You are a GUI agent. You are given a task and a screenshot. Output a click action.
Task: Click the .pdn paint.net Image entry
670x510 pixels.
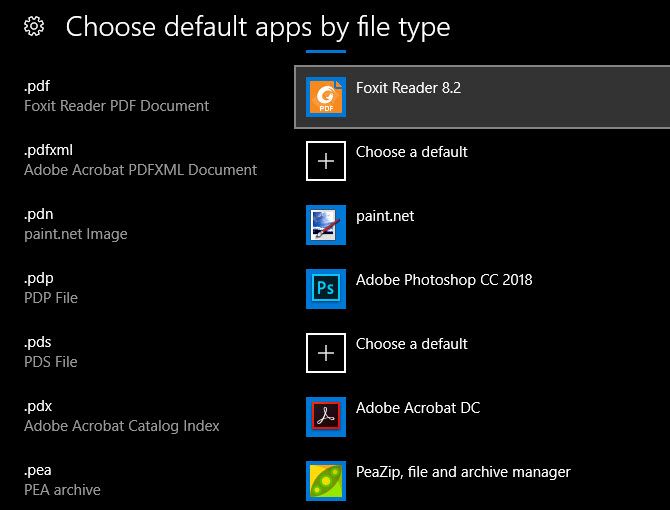[76, 224]
